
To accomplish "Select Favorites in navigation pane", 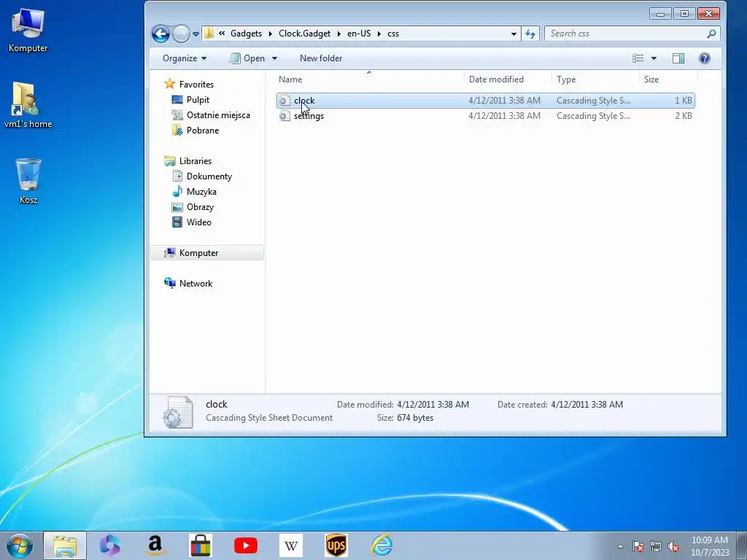I will point(196,85).
